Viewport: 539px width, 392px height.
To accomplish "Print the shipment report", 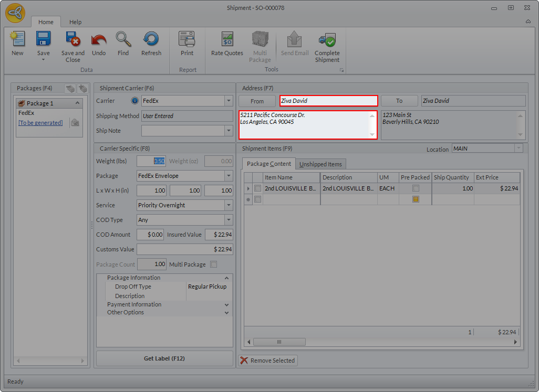I will point(187,40).
